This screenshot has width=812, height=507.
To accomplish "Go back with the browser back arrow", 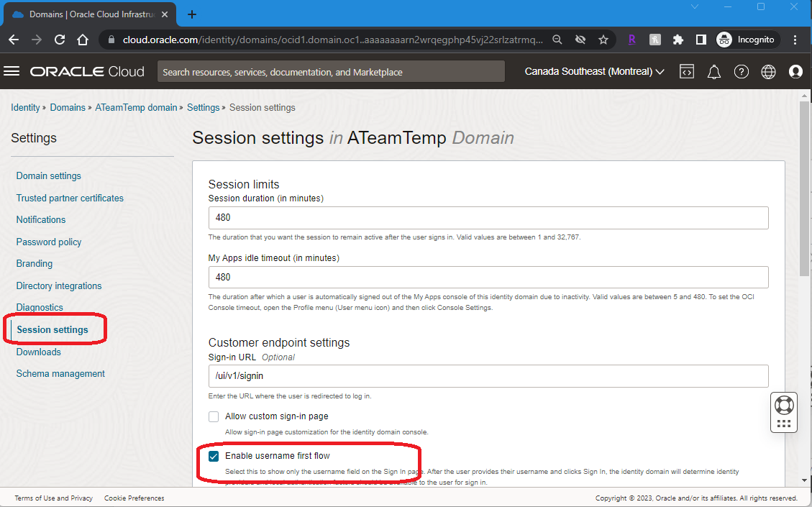I will point(14,40).
